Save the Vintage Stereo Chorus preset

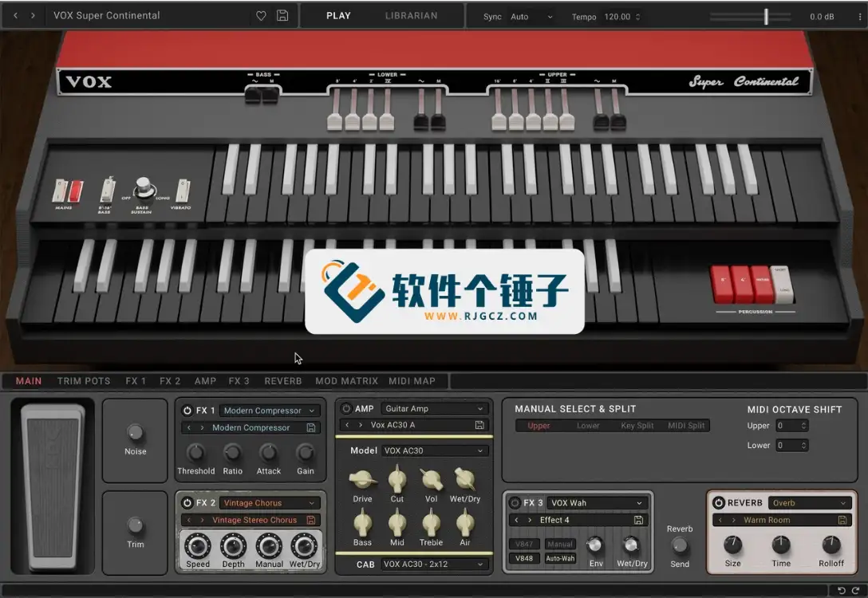point(311,520)
